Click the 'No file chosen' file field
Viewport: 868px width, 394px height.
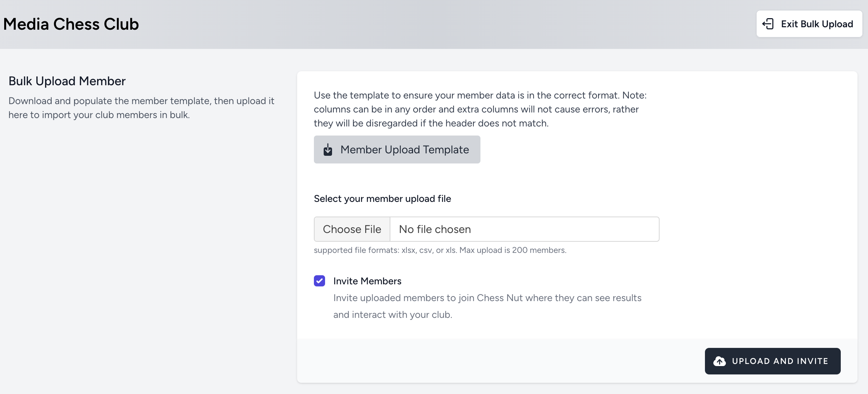pyautogui.click(x=524, y=229)
